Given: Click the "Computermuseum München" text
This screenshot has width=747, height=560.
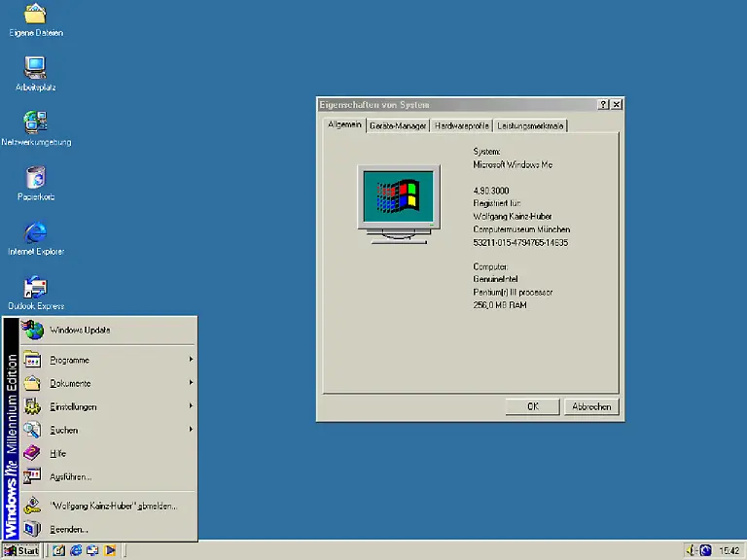Looking at the screenshot, I should click(521, 229).
